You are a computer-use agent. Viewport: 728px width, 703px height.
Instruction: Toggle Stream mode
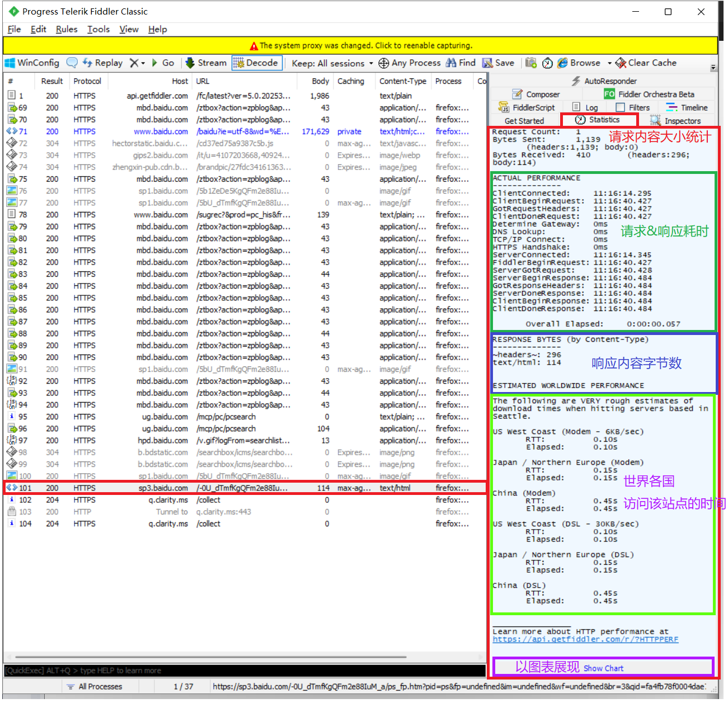206,63
